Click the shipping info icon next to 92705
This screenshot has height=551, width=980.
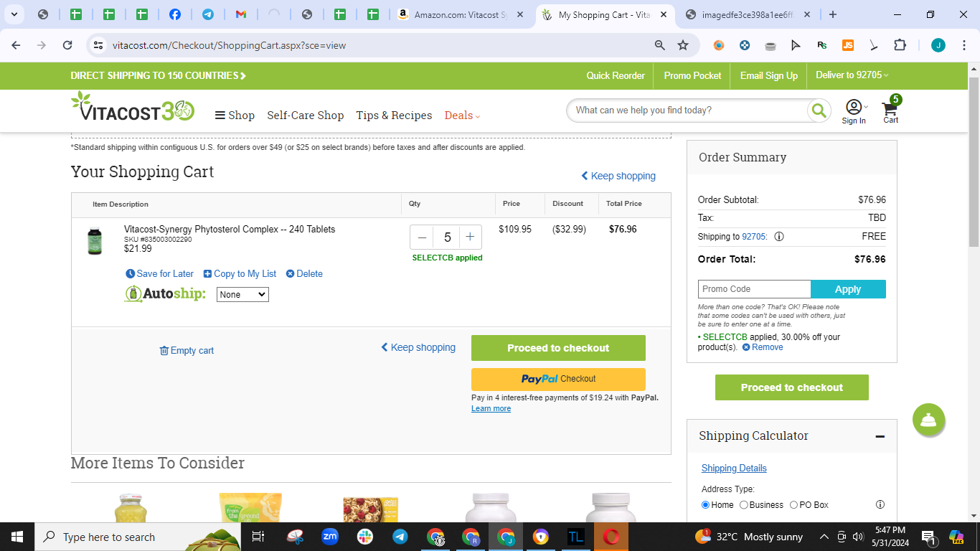click(779, 237)
